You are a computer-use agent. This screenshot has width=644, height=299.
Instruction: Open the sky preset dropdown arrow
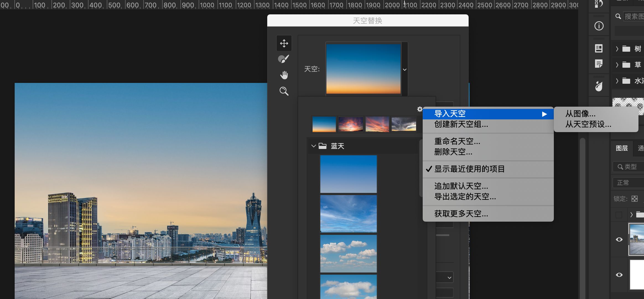click(x=405, y=70)
